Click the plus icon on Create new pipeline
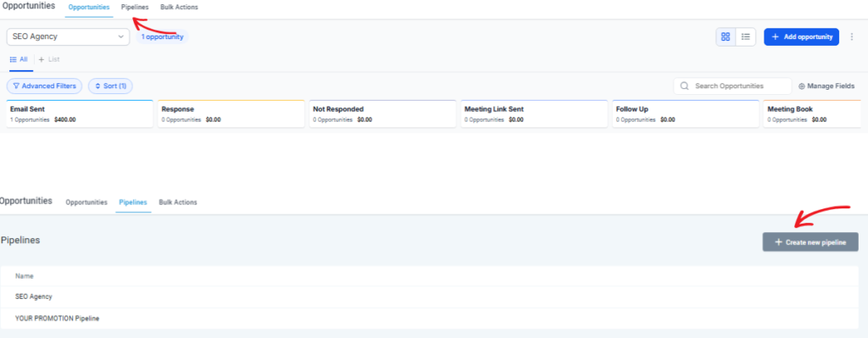The image size is (868, 338). coord(778,242)
